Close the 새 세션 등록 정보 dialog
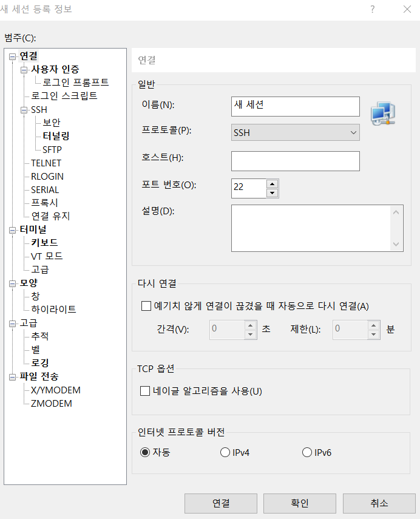 (407, 9)
